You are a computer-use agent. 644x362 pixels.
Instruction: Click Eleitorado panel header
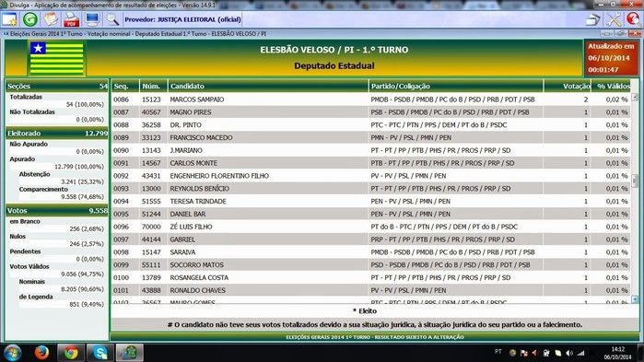[57, 133]
